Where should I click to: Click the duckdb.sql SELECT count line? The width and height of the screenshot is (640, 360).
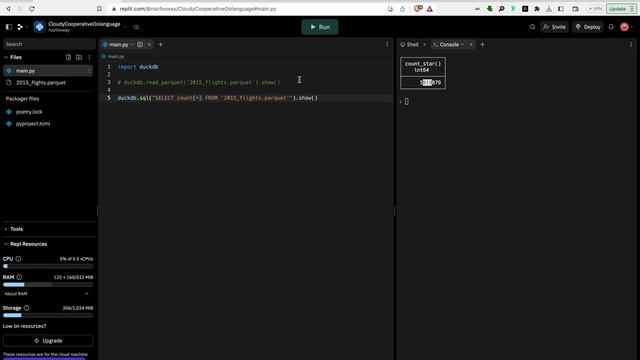pyautogui.click(x=218, y=98)
